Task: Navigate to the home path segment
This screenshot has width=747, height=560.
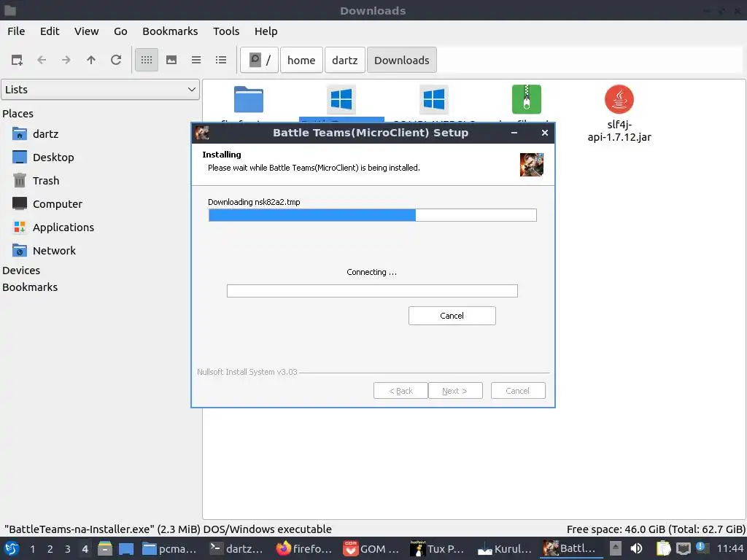Action: coord(301,60)
